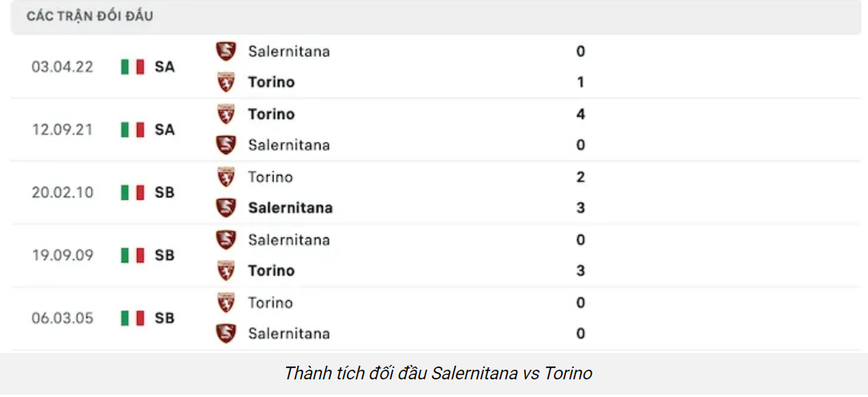This screenshot has height=397, width=868.
Task: Click Salernitana crest in the 06.03.05 match
Action: pos(226,333)
